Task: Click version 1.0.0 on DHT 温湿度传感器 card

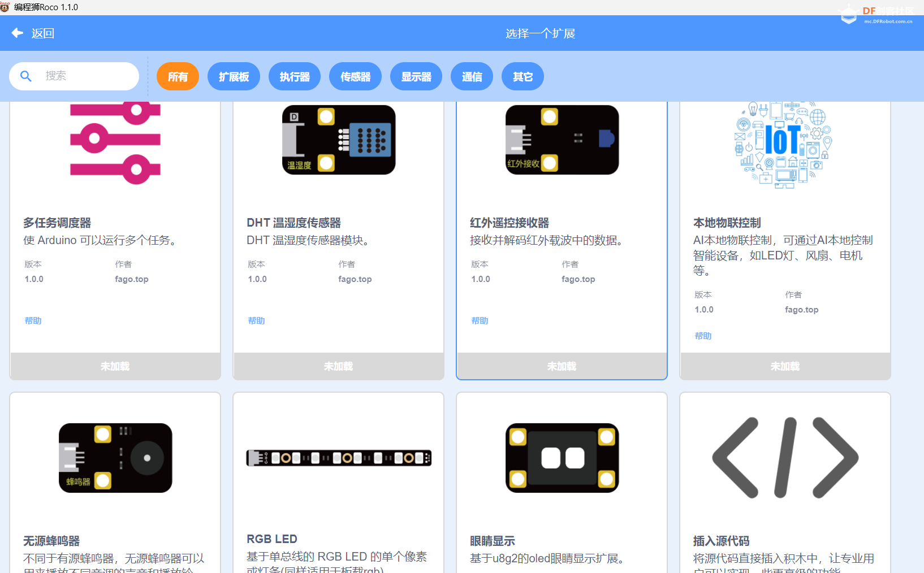Action: [x=257, y=279]
